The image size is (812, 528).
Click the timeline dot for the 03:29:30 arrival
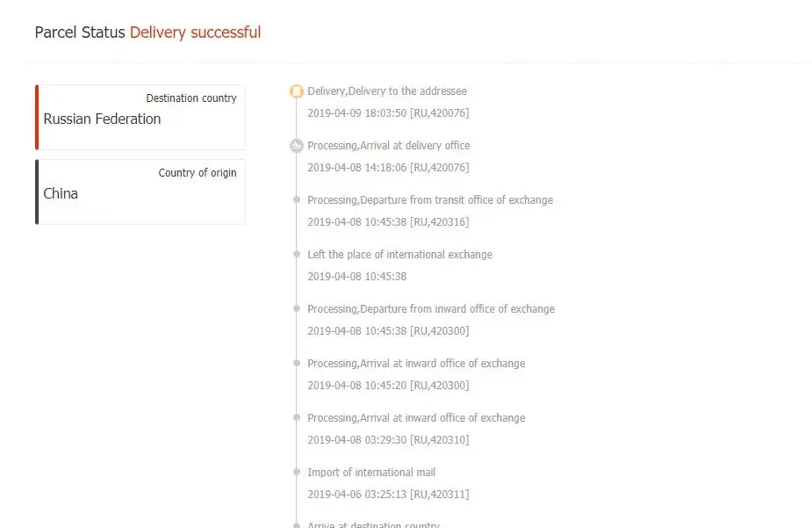coord(297,418)
